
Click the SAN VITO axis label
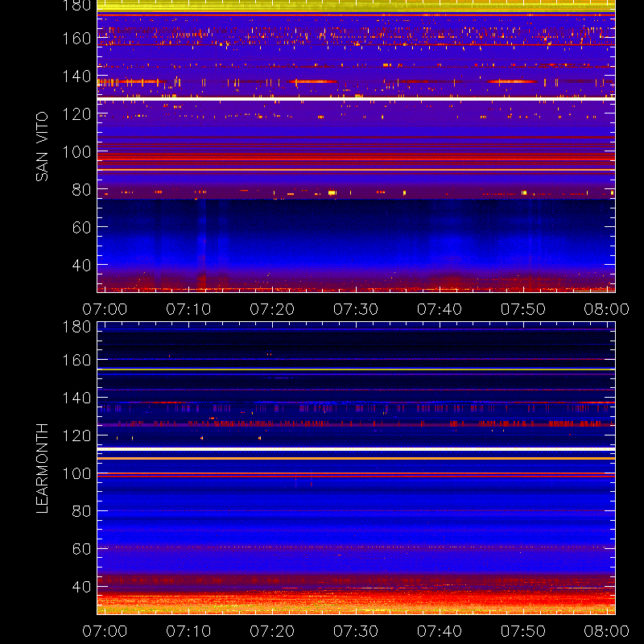[42, 147]
